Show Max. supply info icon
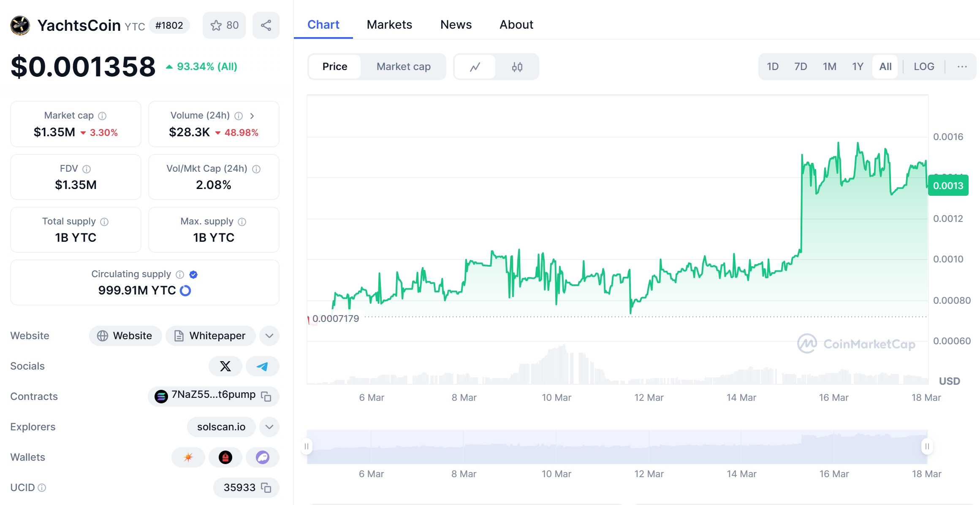Image resolution: width=980 pixels, height=505 pixels. point(242,221)
